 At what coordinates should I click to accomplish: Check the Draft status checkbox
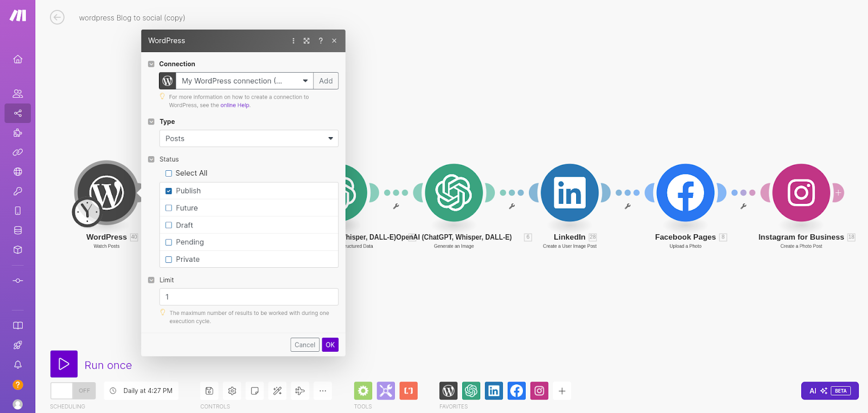(169, 225)
